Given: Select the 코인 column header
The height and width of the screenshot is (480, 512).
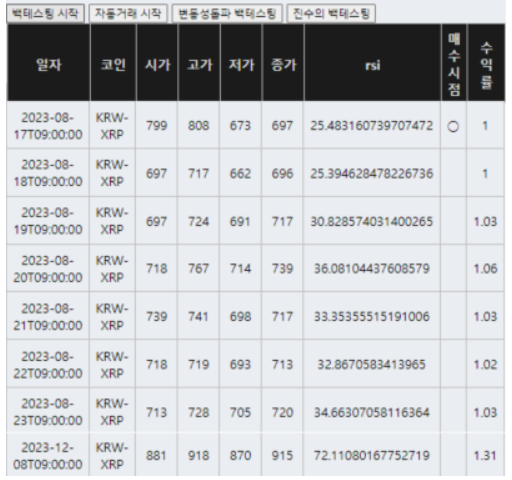Looking at the screenshot, I should tap(113, 63).
